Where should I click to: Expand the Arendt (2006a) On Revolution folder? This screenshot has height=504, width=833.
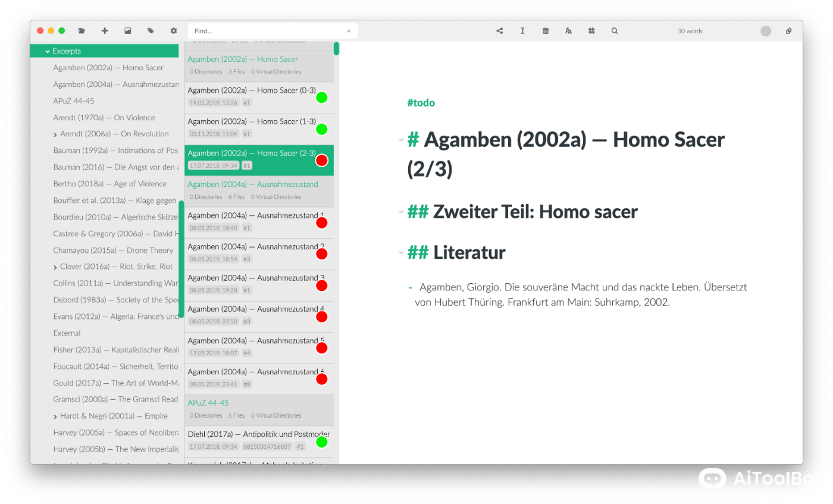point(55,134)
